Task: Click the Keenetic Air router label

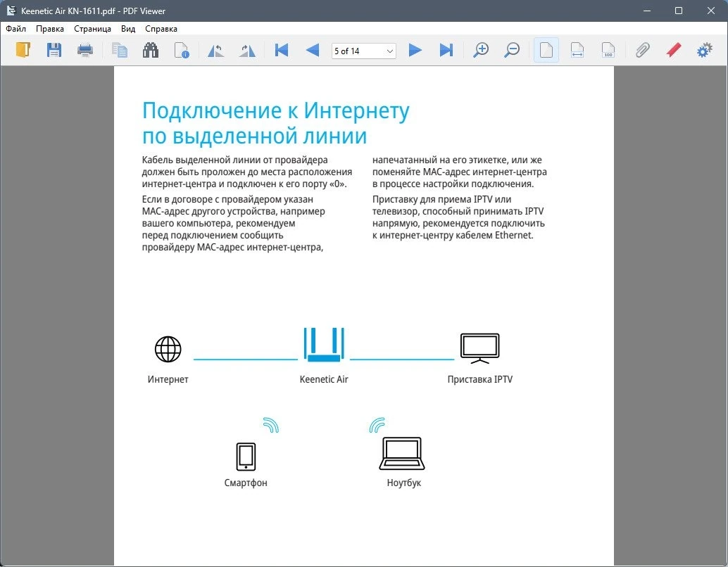Action: click(x=324, y=380)
